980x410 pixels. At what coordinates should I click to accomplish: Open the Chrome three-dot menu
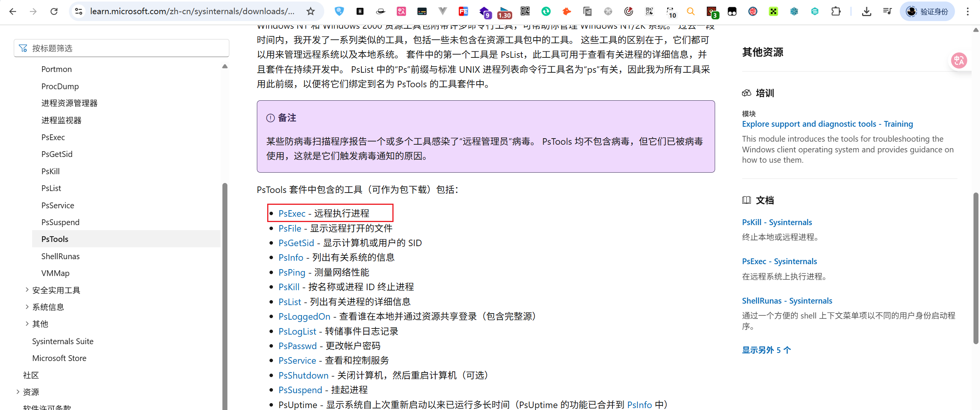pyautogui.click(x=967, y=11)
